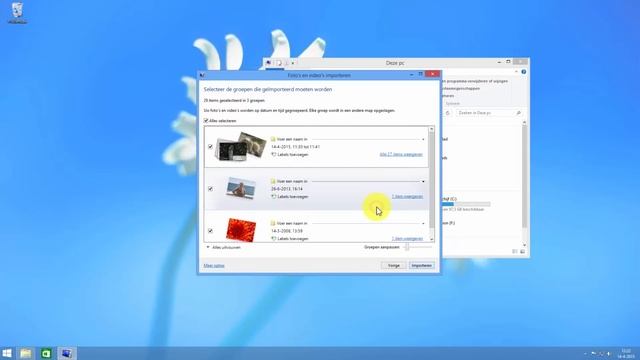Click the Deze pc window system icon
Screen dimensions: 640x360
click(268, 63)
